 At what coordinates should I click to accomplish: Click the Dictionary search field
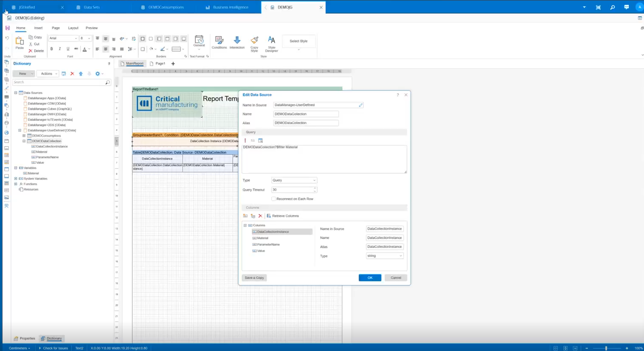click(x=62, y=82)
